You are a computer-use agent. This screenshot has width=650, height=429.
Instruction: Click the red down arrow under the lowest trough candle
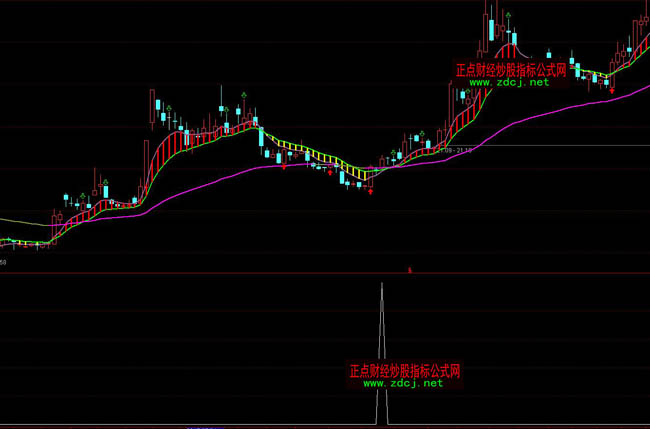point(370,191)
